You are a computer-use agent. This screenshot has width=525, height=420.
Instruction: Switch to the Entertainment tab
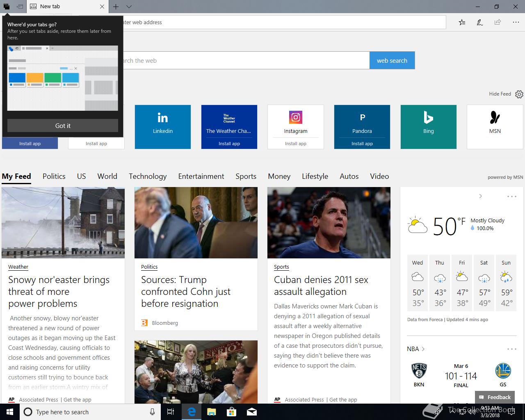click(x=201, y=176)
